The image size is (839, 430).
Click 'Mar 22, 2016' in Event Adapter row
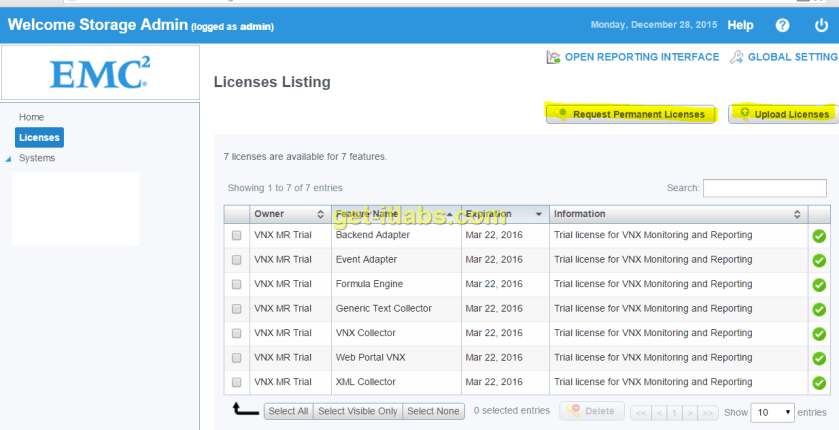[494, 259]
